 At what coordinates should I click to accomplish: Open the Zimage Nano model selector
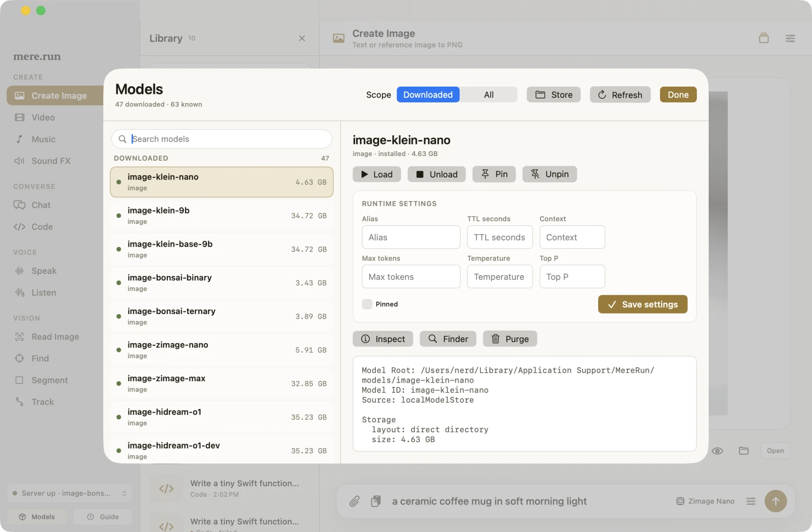click(x=705, y=501)
